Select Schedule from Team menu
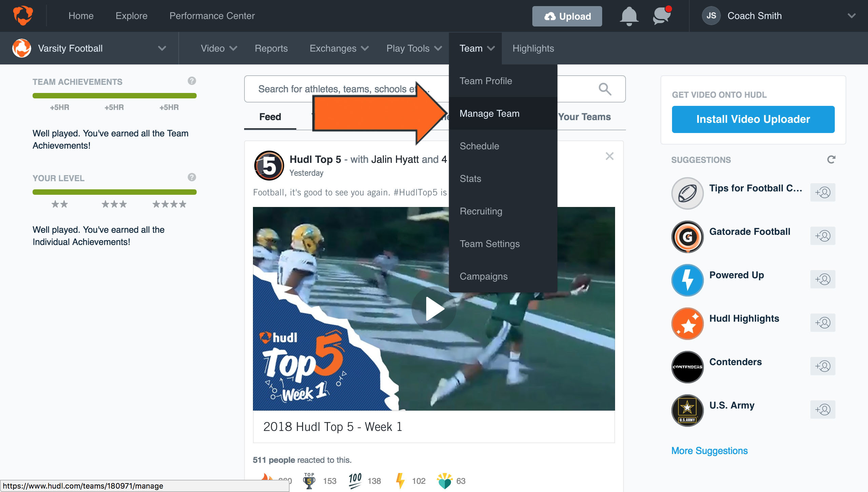The width and height of the screenshot is (868, 492). click(x=503, y=146)
